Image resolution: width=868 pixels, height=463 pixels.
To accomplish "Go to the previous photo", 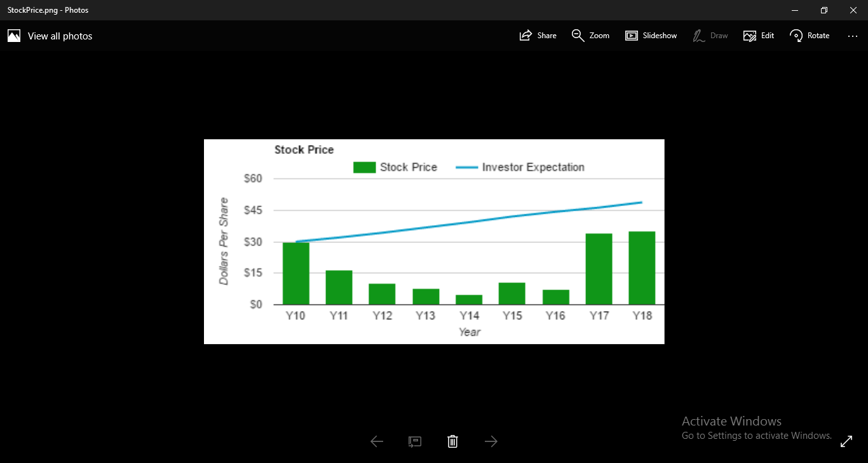I will coord(376,441).
